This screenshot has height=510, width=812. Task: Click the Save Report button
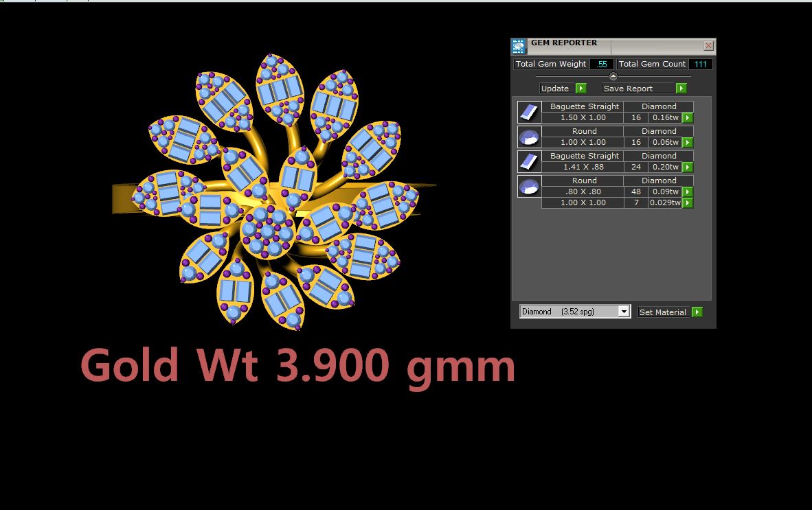point(644,89)
